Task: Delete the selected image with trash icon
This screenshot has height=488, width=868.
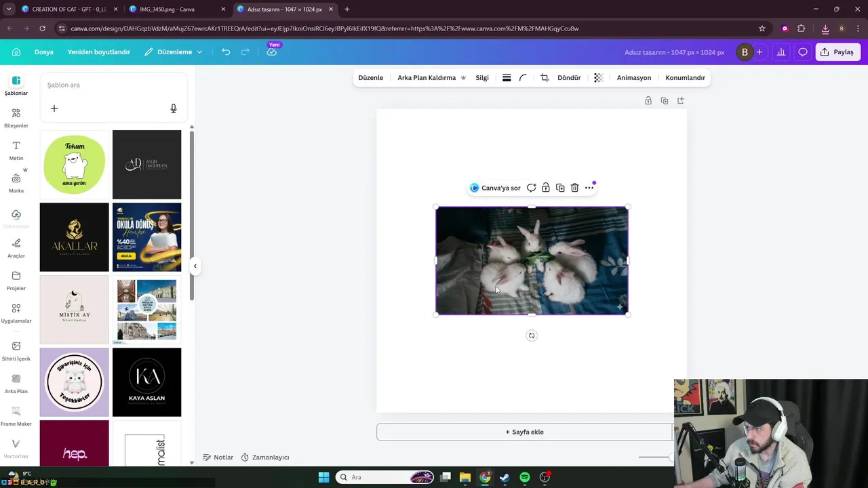Action: [574, 188]
